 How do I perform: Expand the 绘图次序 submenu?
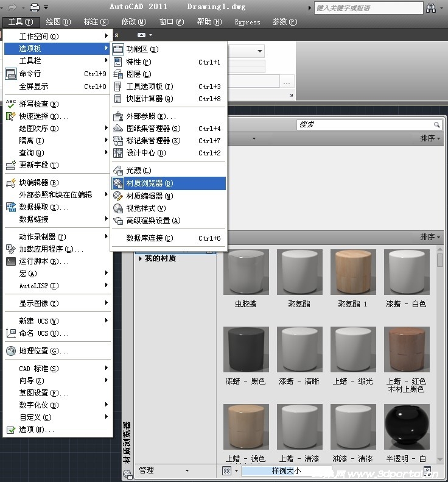107,128
